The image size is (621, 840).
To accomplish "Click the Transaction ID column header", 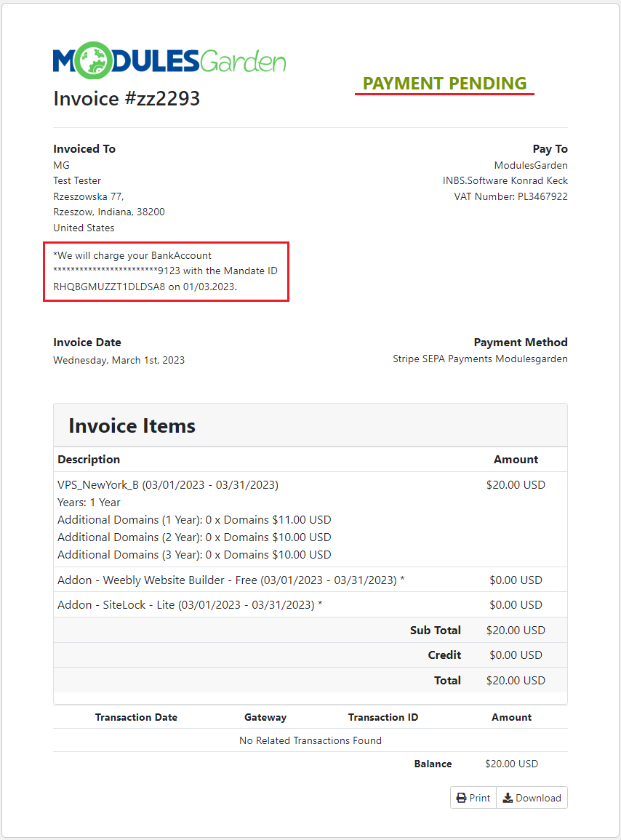I will point(383,717).
